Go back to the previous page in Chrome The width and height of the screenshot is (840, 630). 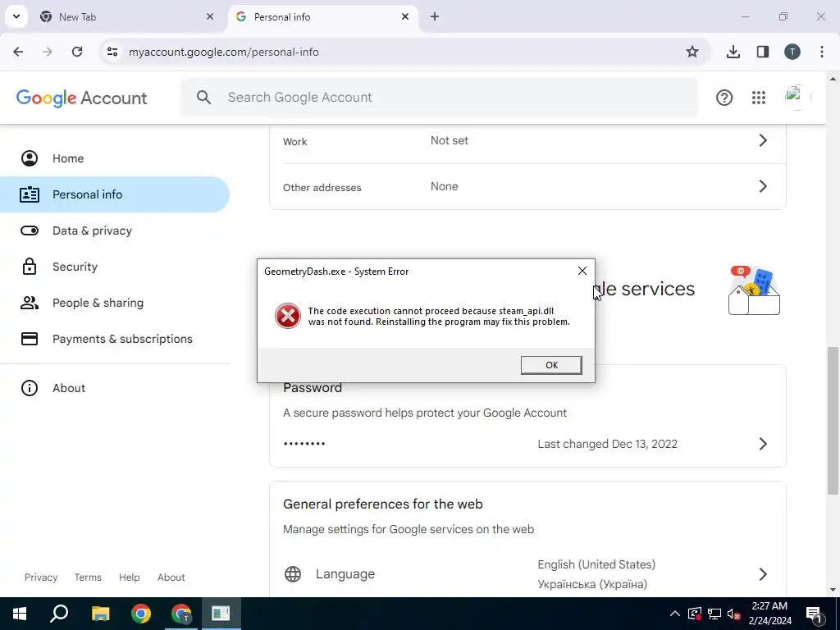pos(18,52)
